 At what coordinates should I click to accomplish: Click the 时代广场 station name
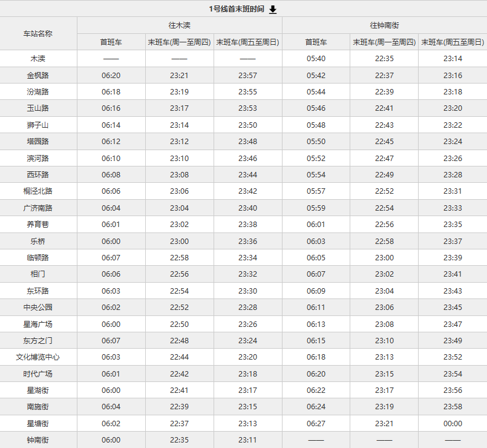pos(38,374)
